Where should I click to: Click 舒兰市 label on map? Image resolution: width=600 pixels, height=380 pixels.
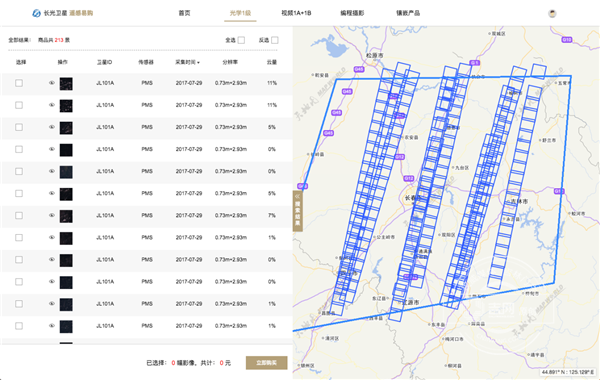pyautogui.click(x=549, y=140)
